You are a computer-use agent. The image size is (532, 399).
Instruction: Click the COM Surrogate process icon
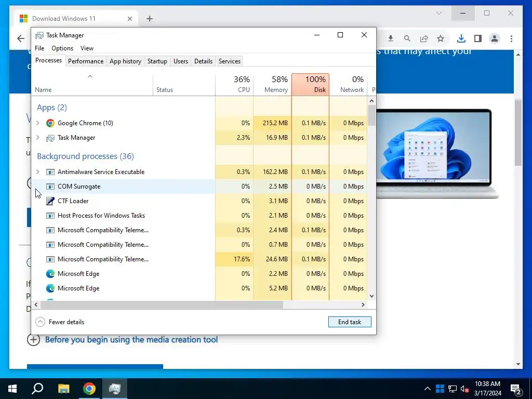pyautogui.click(x=50, y=187)
